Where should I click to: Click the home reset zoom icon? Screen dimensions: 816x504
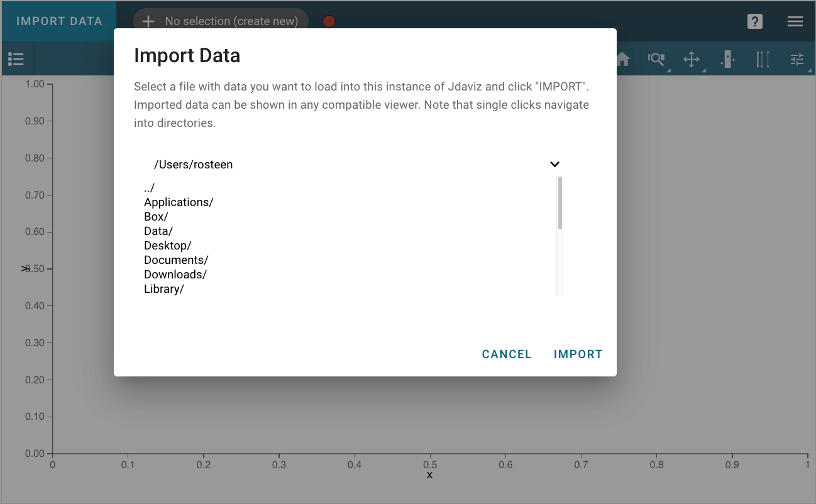pyautogui.click(x=622, y=59)
